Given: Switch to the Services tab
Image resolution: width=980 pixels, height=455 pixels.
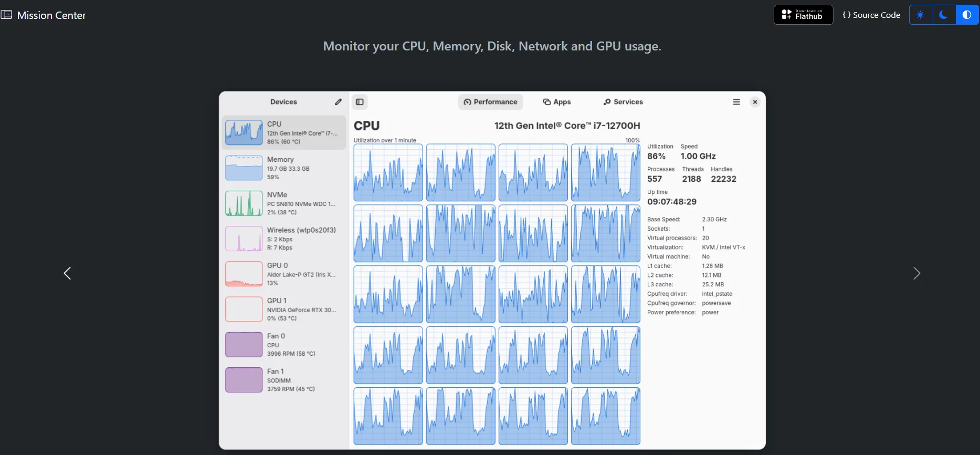Looking at the screenshot, I should (x=623, y=102).
